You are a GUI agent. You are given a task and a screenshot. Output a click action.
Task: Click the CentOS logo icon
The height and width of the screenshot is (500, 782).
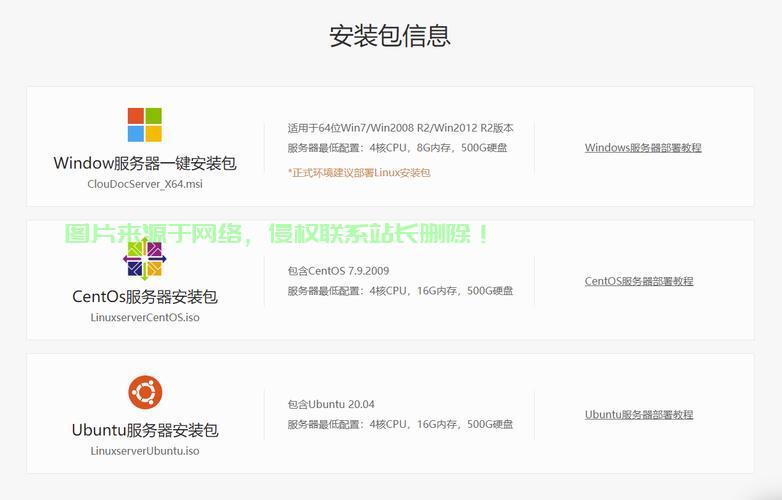(x=144, y=259)
